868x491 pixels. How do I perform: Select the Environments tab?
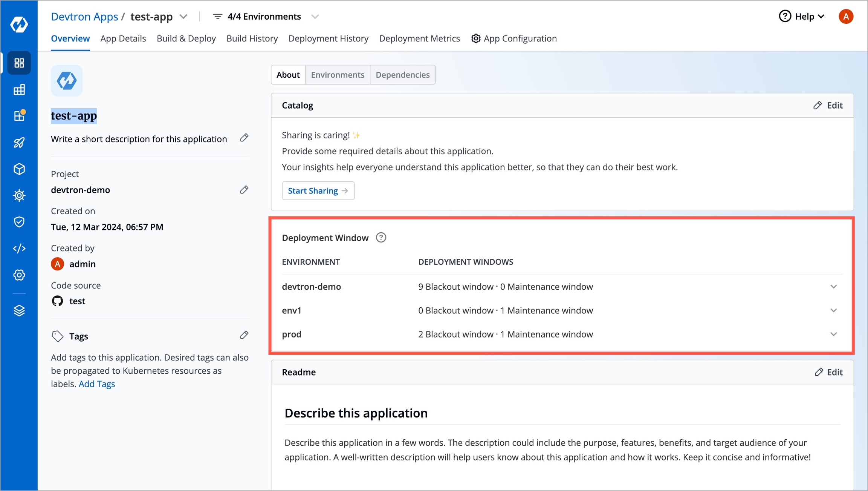click(338, 75)
